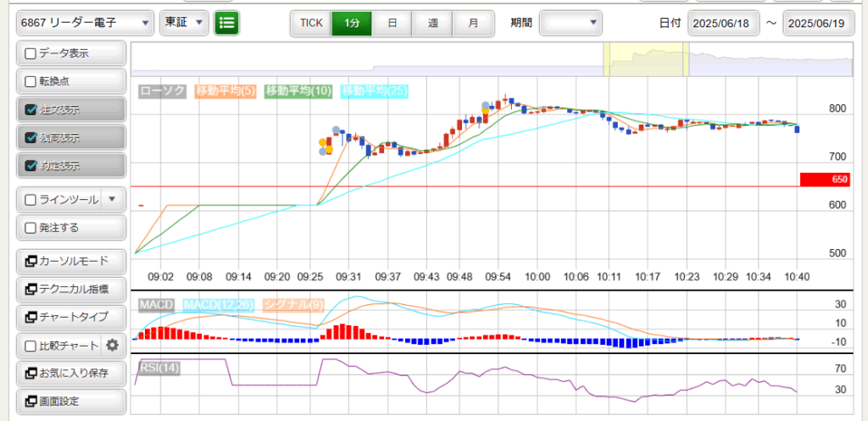
Task: Click the popup icon on カーソルモード
Action: [31, 262]
